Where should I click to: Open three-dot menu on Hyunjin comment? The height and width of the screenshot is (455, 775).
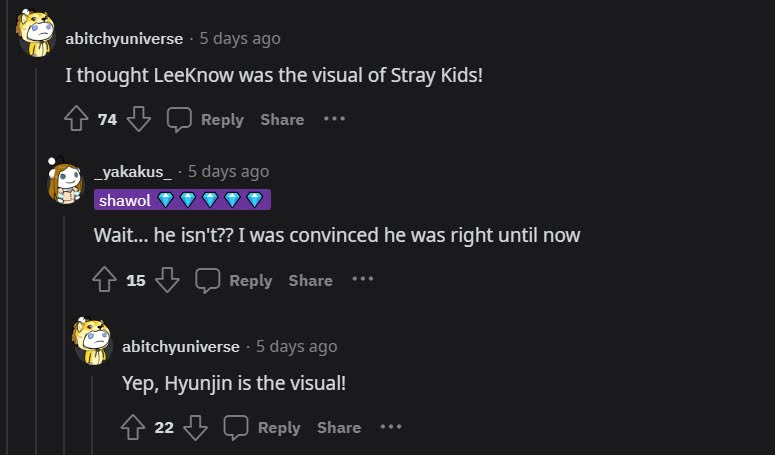[391, 427]
